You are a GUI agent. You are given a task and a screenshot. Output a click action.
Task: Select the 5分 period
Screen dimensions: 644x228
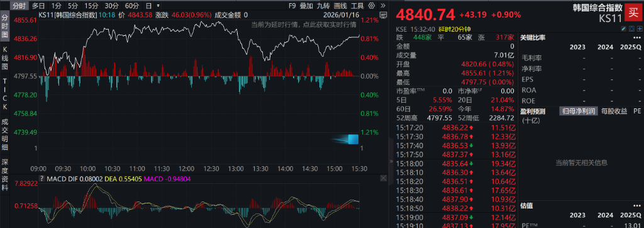[x=73, y=6]
